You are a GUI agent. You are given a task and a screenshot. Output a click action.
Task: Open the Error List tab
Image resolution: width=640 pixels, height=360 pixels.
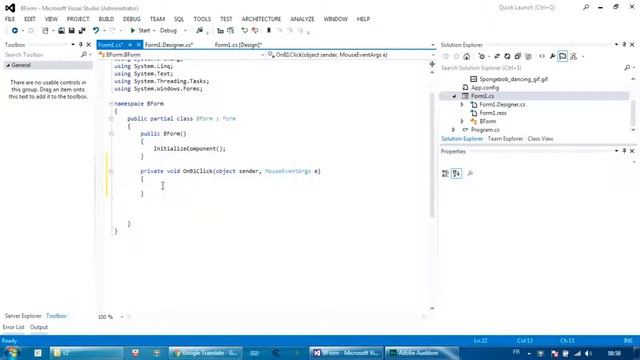(13, 327)
